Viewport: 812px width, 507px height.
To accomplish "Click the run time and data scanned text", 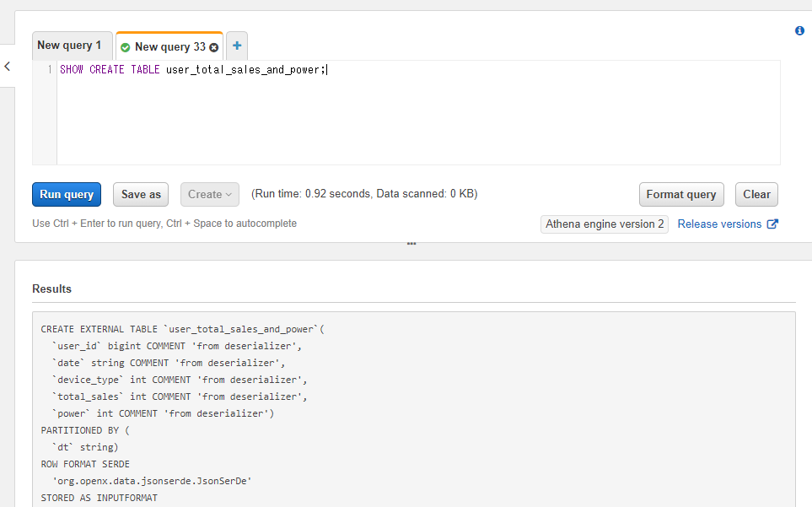I will tap(364, 194).
